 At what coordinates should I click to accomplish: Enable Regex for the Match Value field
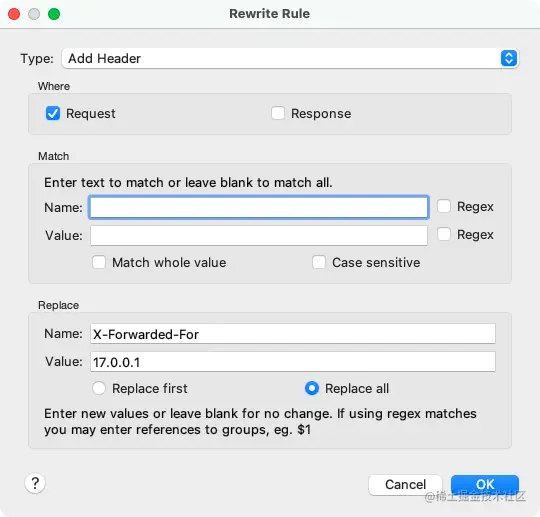(x=444, y=234)
